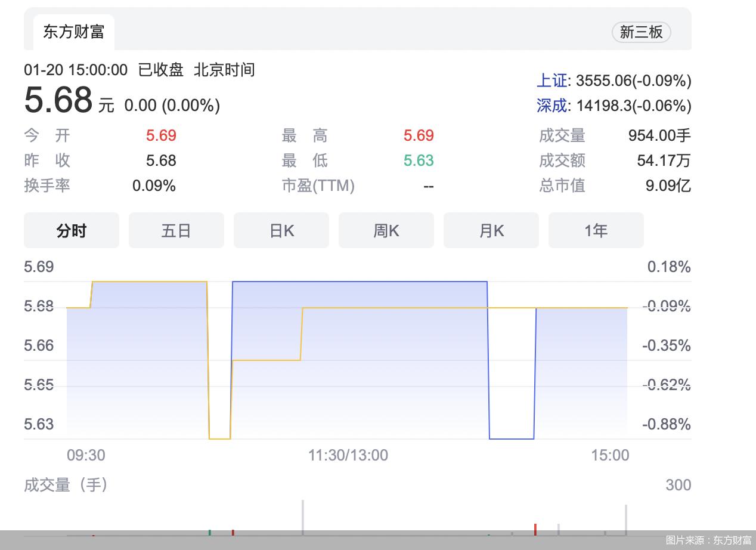Click the timestamp 01-20 15:00:00

(x=76, y=70)
